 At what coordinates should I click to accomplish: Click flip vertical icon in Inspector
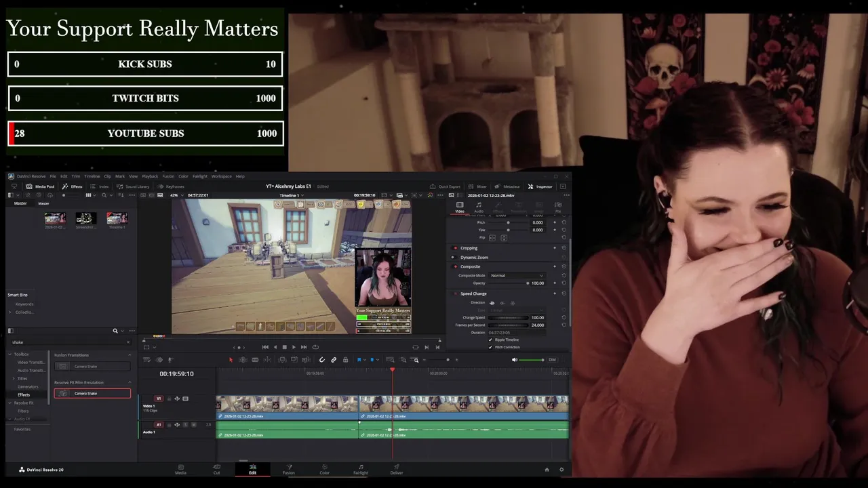click(x=504, y=238)
